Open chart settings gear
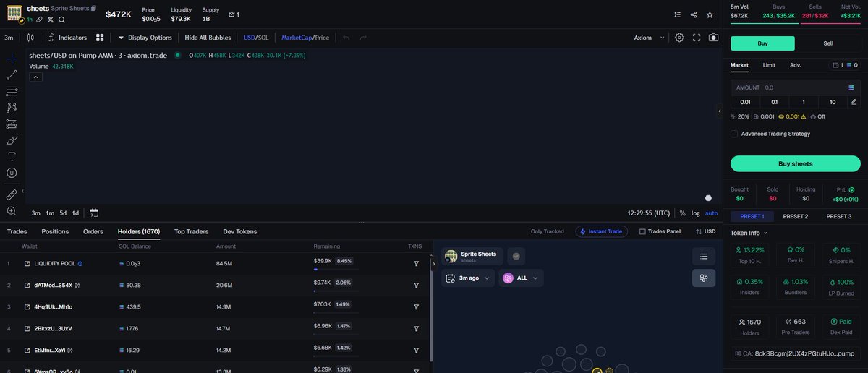868x373 pixels. (679, 38)
